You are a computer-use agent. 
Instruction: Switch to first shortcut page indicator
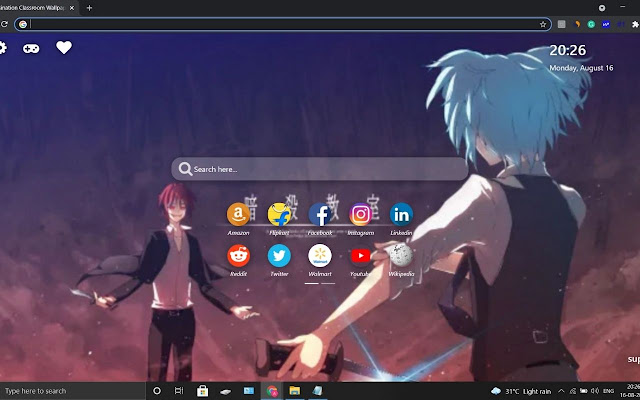[x=312, y=283]
